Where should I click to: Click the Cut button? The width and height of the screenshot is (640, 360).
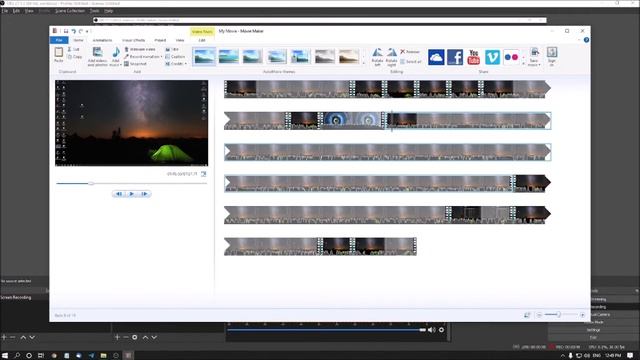coord(73,49)
